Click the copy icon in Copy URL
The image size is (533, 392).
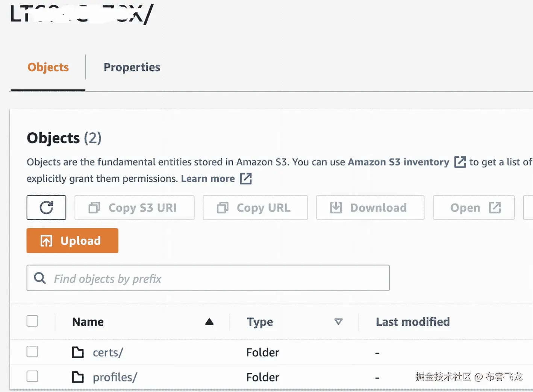click(x=223, y=207)
